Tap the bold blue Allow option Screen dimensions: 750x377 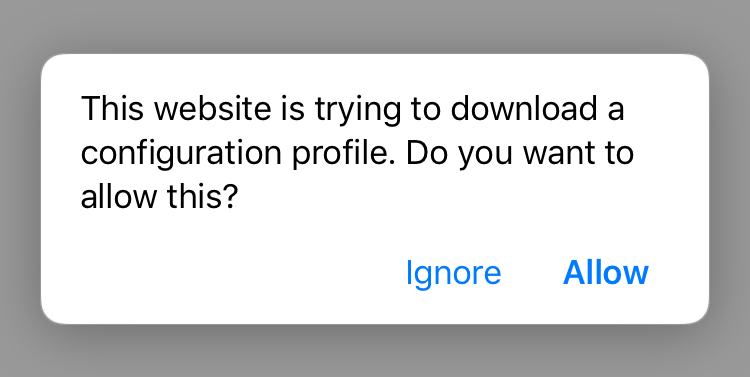point(606,273)
